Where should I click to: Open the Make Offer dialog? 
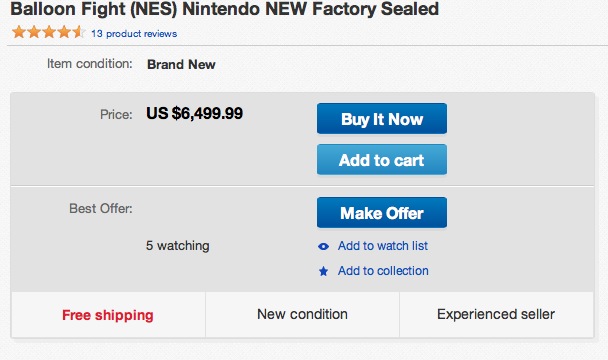point(382,213)
